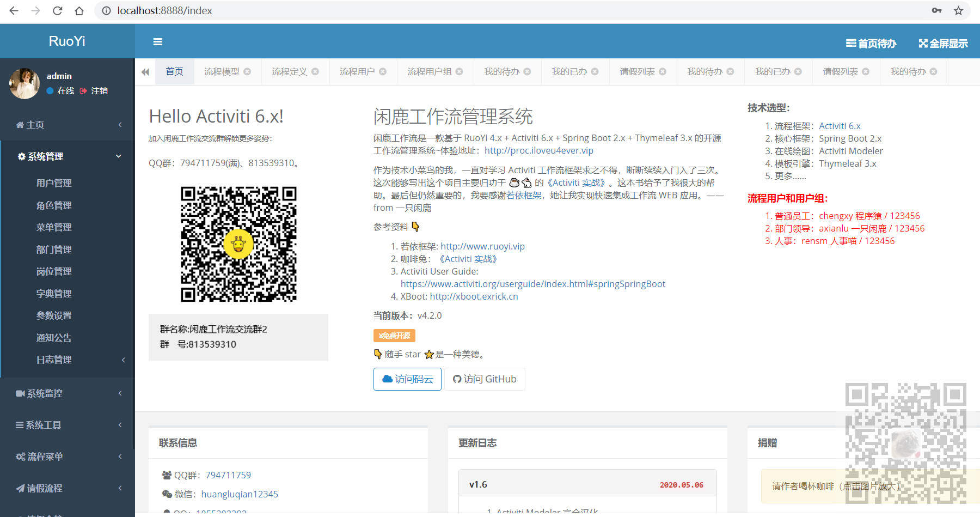Screen dimensions: 980x517
Task: Open 角色管理 in the sidebar
Action: tap(54, 205)
